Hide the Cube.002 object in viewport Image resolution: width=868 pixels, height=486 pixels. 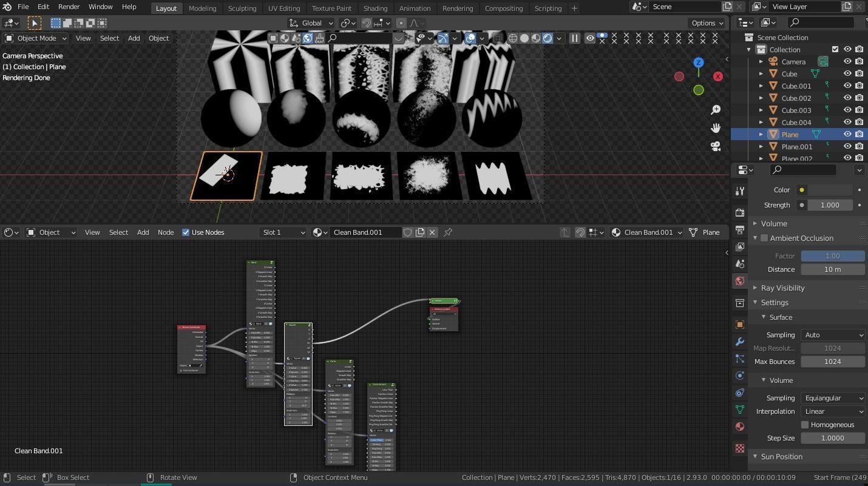point(848,98)
